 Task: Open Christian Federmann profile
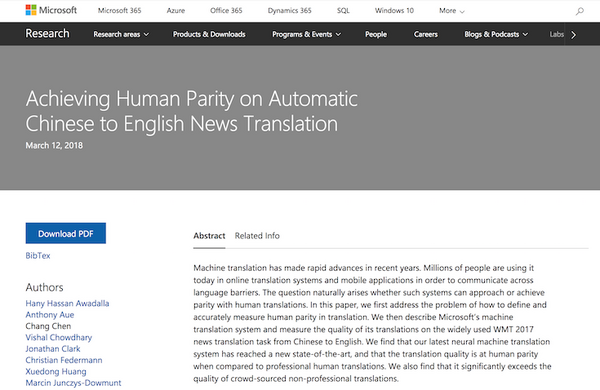(64, 360)
